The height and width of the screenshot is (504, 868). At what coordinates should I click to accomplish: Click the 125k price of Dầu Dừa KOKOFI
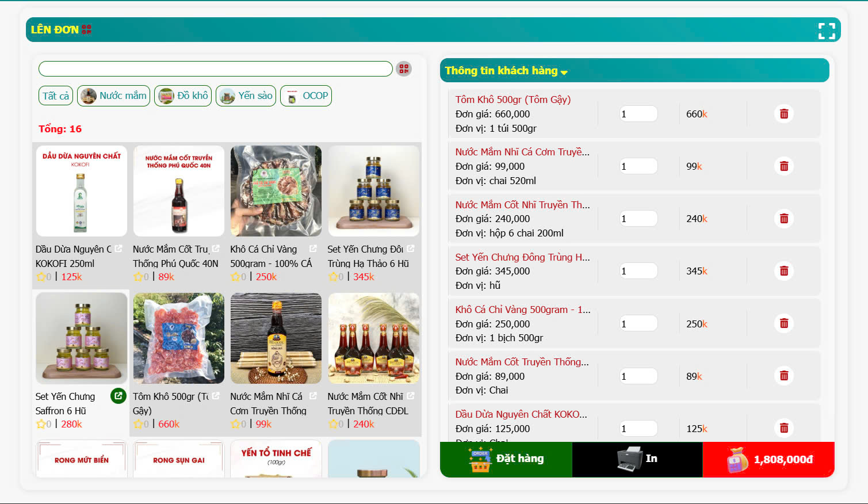coord(72,277)
